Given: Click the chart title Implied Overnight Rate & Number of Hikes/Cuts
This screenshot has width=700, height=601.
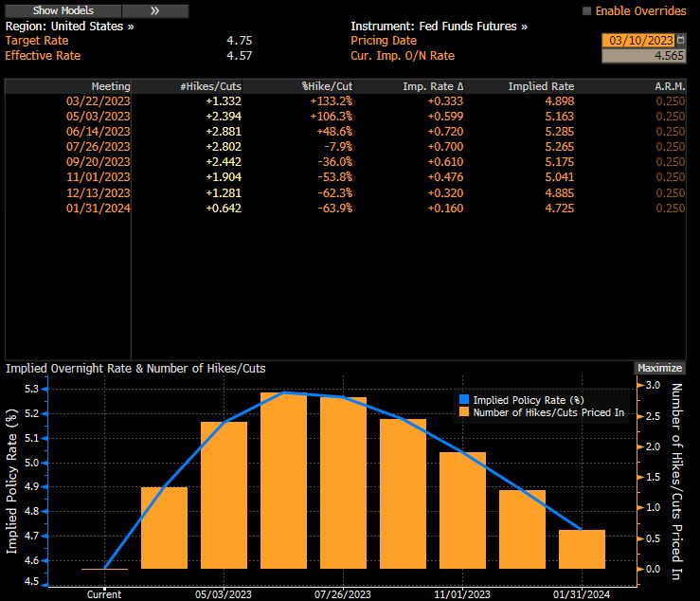Looking at the screenshot, I should tap(135, 368).
